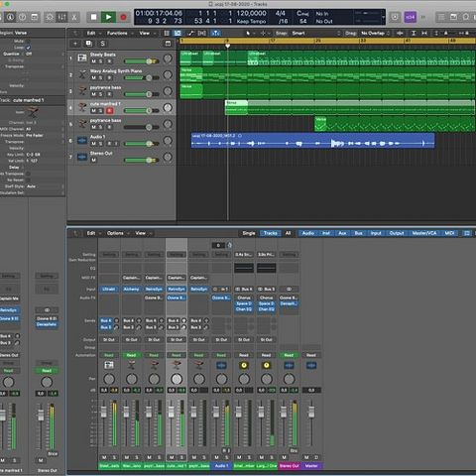Toggle the Inspector button in control bar
The height and width of the screenshot is (476, 476).
[10, 17]
